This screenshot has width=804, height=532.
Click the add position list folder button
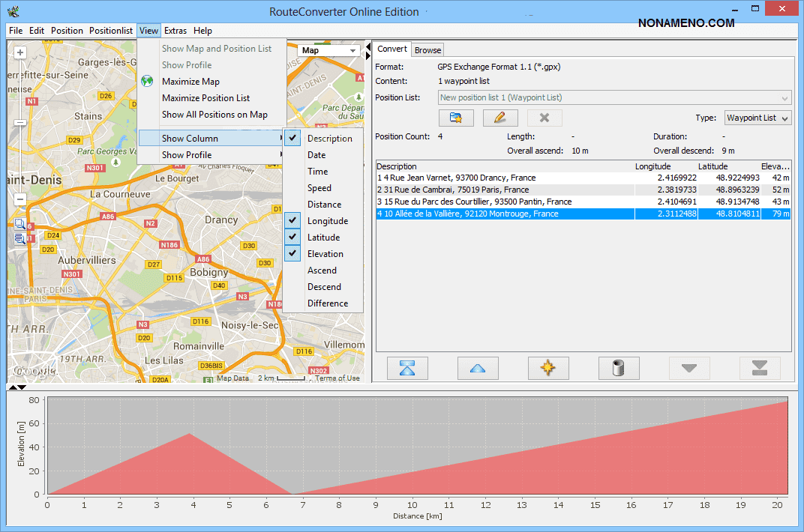pyautogui.click(x=456, y=118)
